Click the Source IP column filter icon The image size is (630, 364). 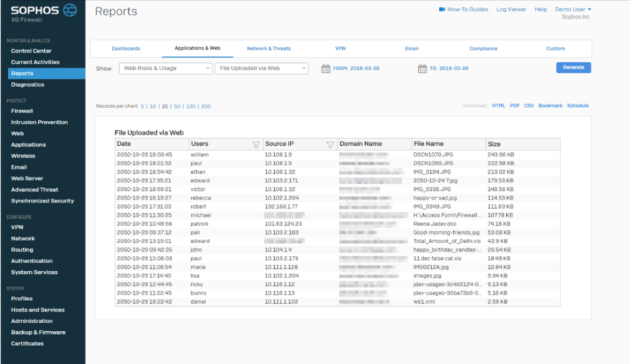(x=330, y=144)
